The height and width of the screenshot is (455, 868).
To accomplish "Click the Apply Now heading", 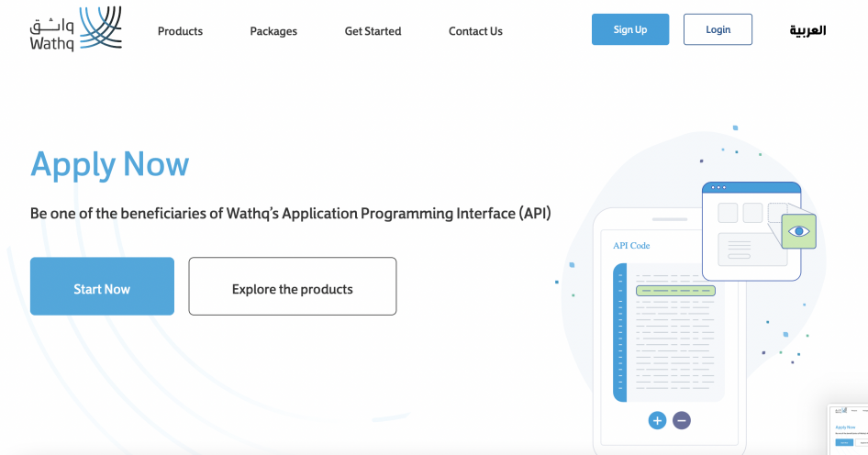I will [x=109, y=164].
